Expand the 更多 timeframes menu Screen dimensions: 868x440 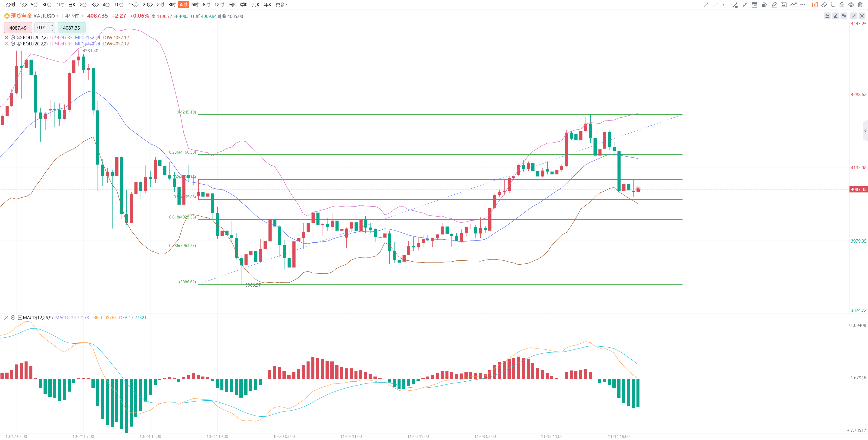click(281, 4)
